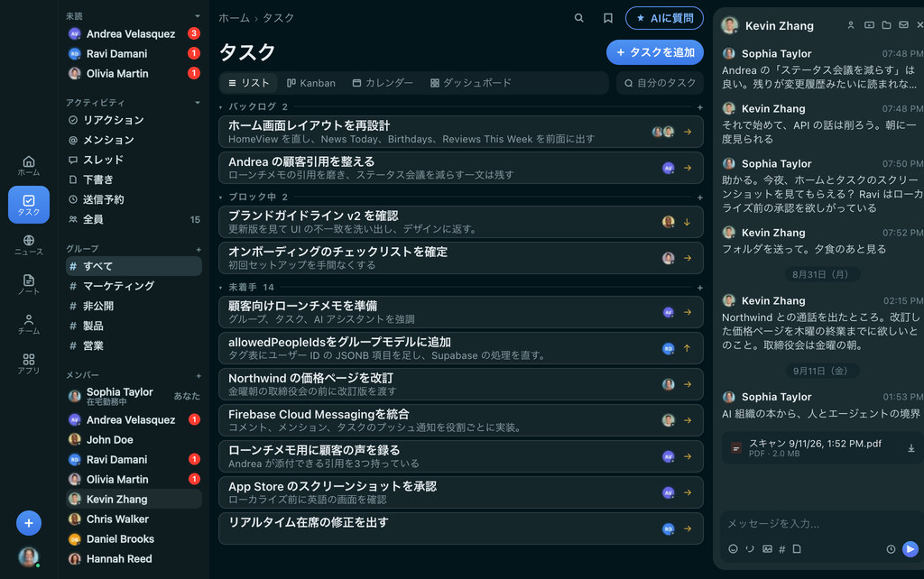
Task: Switch to the カレンダー view tab
Action: pyautogui.click(x=383, y=83)
